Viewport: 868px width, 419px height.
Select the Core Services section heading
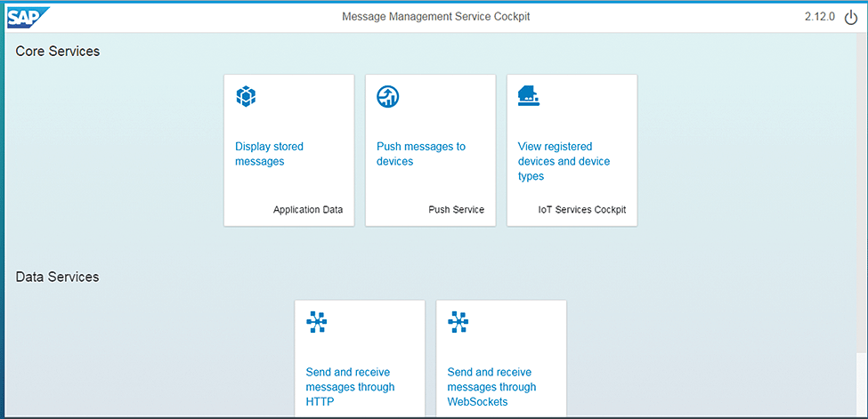[x=58, y=52]
